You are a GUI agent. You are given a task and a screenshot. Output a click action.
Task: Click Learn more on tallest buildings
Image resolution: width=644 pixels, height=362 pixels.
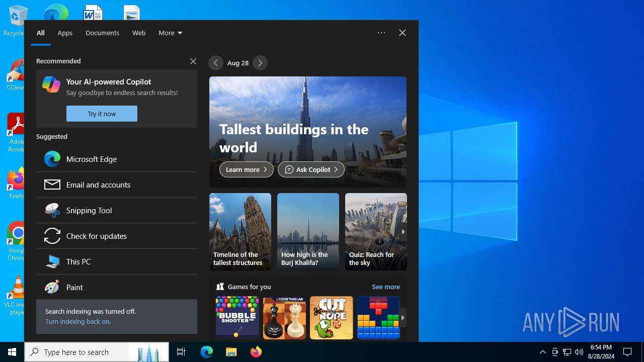[x=247, y=169]
